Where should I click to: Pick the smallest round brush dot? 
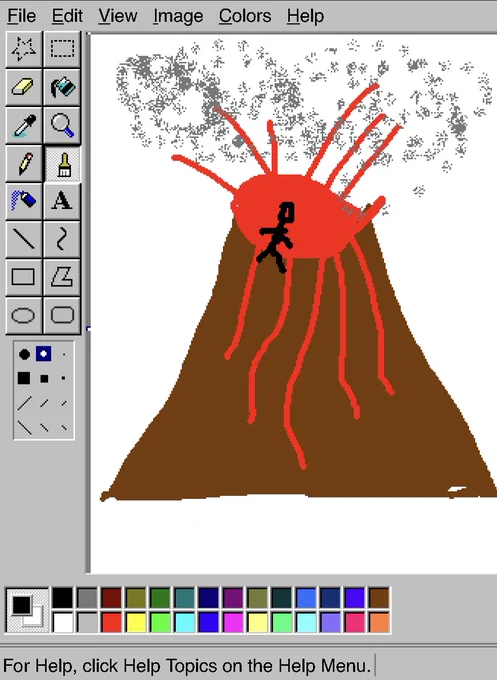[64, 354]
